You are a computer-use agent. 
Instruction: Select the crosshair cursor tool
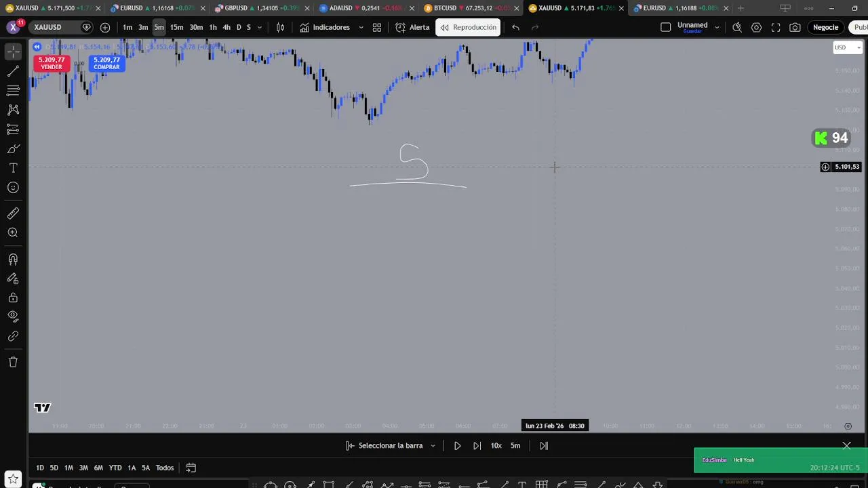pyautogui.click(x=13, y=52)
